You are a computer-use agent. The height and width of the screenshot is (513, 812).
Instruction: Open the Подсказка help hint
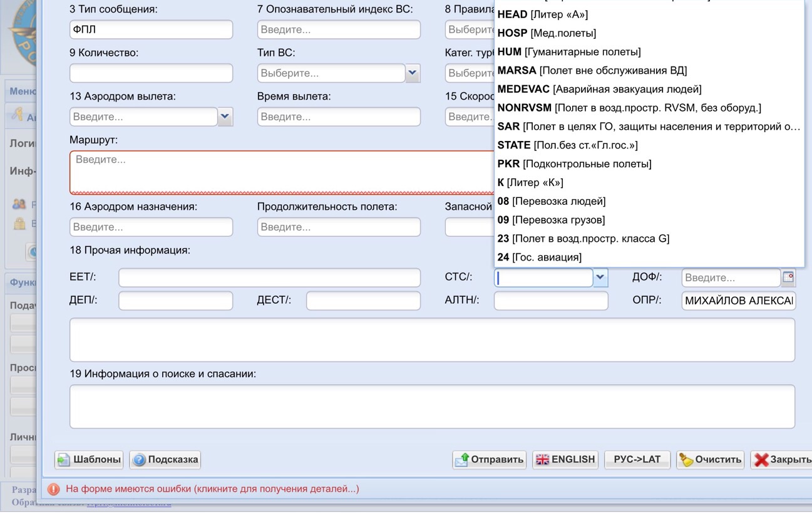coord(165,460)
